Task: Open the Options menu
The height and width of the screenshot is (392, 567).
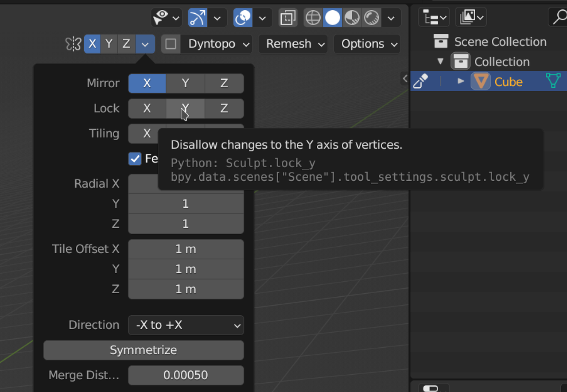Action: pyautogui.click(x=367, y=44)
